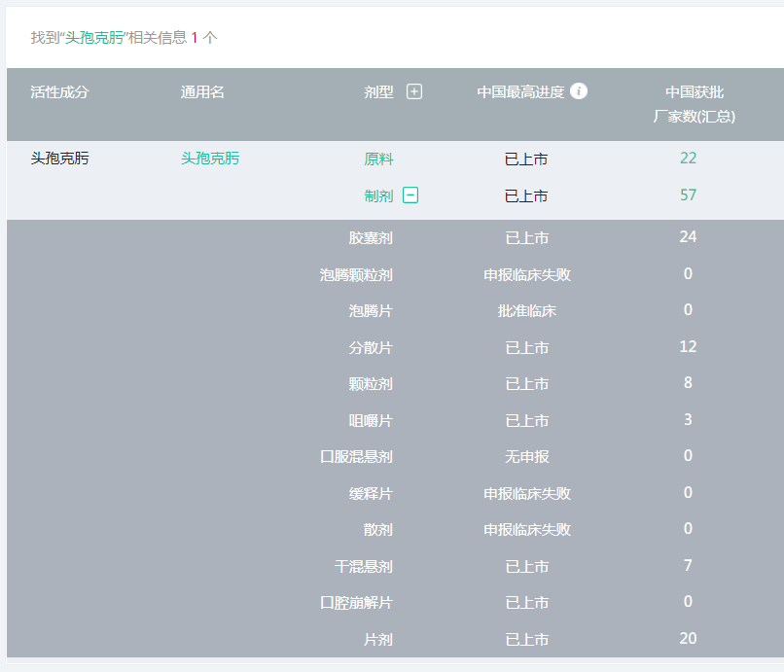This screenshot has height=672, width=784.
Task: Click count 20 in 片剂 row
Action: [x=688, y=639]
